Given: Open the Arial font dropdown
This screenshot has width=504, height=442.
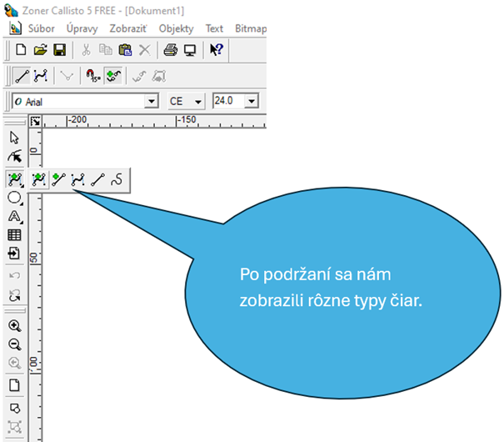Looking at the screenshot, I should 151,101.
